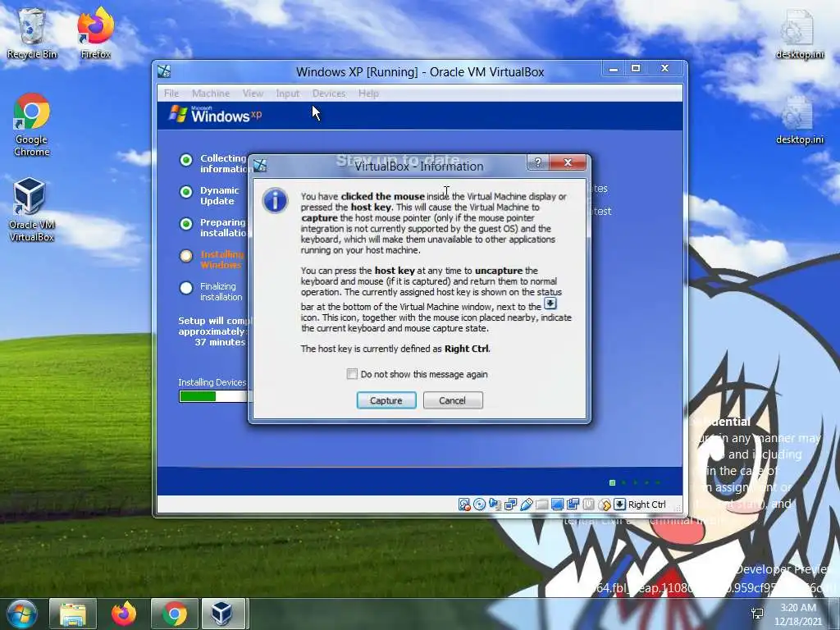Click the shared folders status icon

click(x=541, y=504)
